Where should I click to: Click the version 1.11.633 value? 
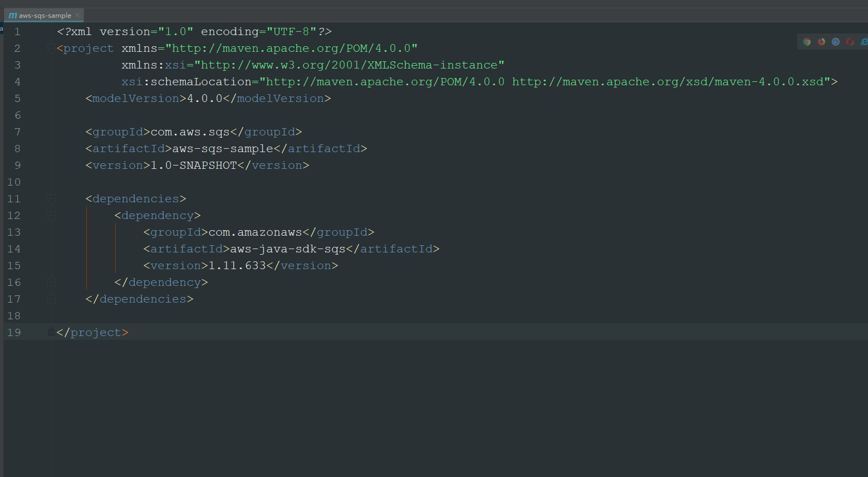coord(235,265)
